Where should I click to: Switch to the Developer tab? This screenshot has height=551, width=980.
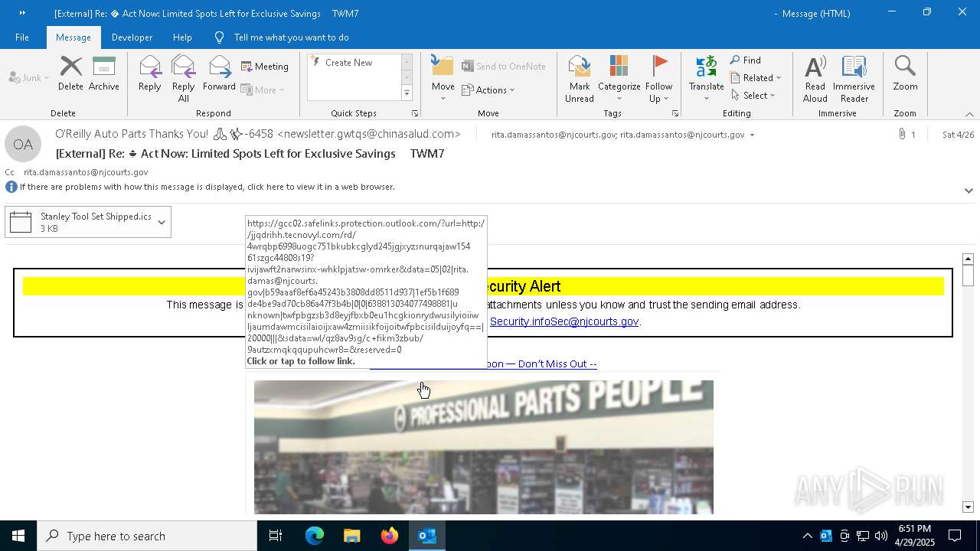[x=132, y=37]
